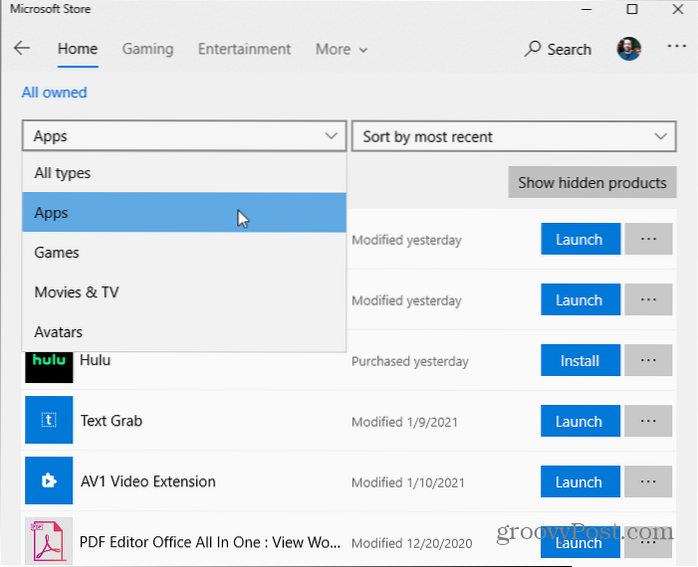
Task: Click the back arrow icon
Action: pyautogui.click(x=22, y=49)
